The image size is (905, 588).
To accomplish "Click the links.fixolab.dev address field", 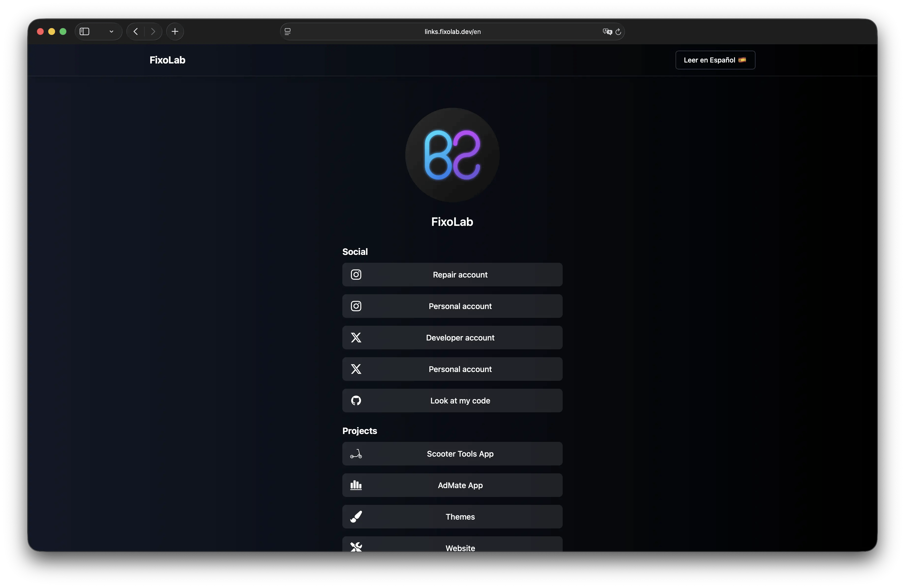I will (x=452, y=31).
